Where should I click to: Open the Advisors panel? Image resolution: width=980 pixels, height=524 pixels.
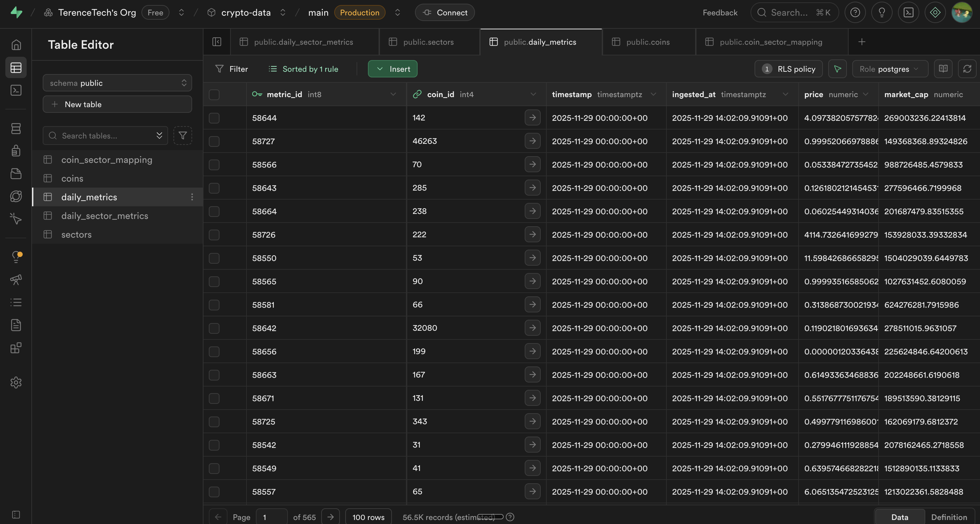[16, 257]
